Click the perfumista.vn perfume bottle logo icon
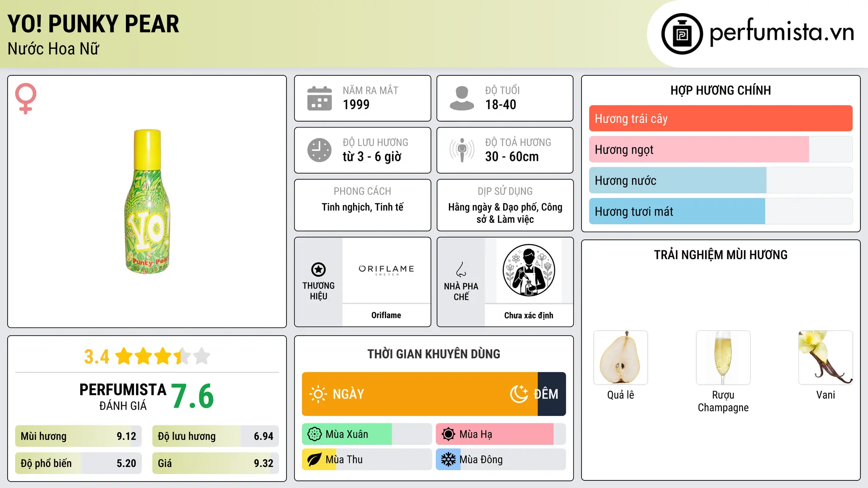This screenshot has height=488, width=868. pyautogui.click(x=682, y=34)
